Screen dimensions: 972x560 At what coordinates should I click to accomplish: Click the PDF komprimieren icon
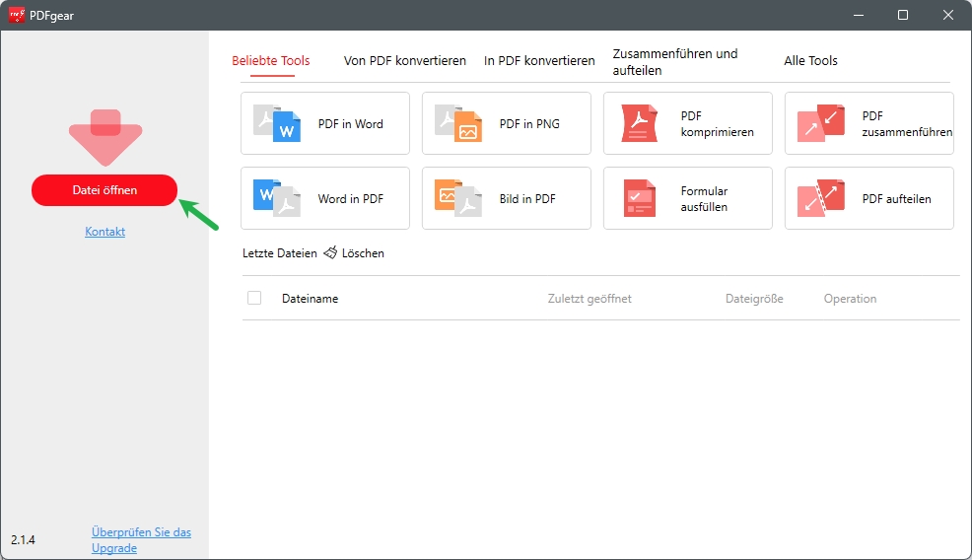pyautogui.click(x=640, y=123)
